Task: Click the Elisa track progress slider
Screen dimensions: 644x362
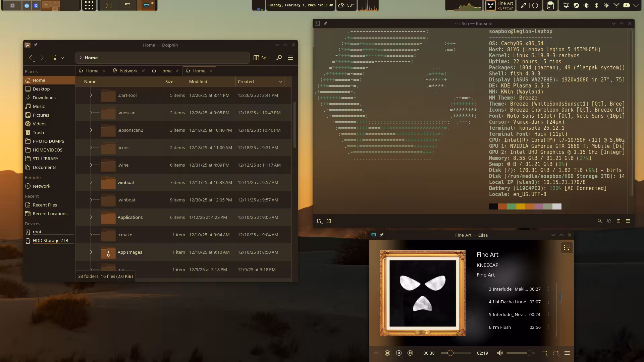Action: (x=455, y=353)
